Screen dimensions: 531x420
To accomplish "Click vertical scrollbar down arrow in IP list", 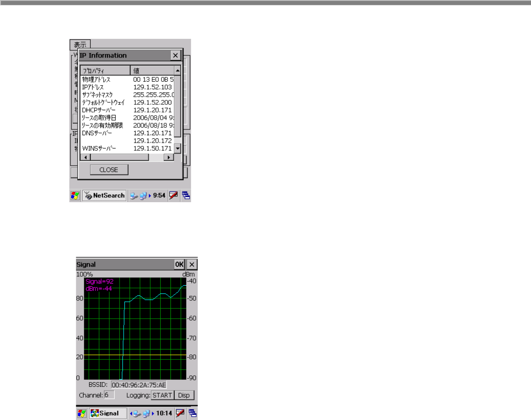I will click(x=178, y=148).
